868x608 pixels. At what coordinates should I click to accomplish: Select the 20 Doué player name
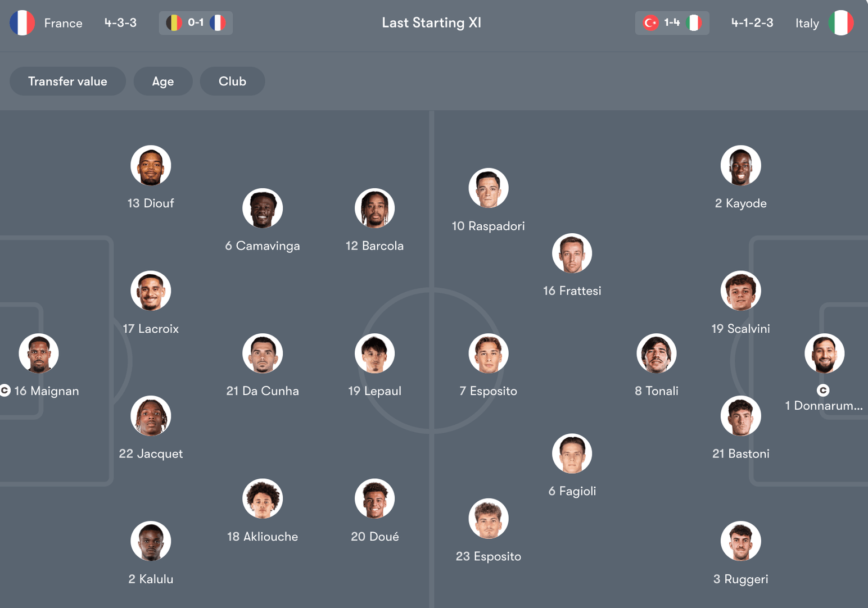[x=375, y=537]
